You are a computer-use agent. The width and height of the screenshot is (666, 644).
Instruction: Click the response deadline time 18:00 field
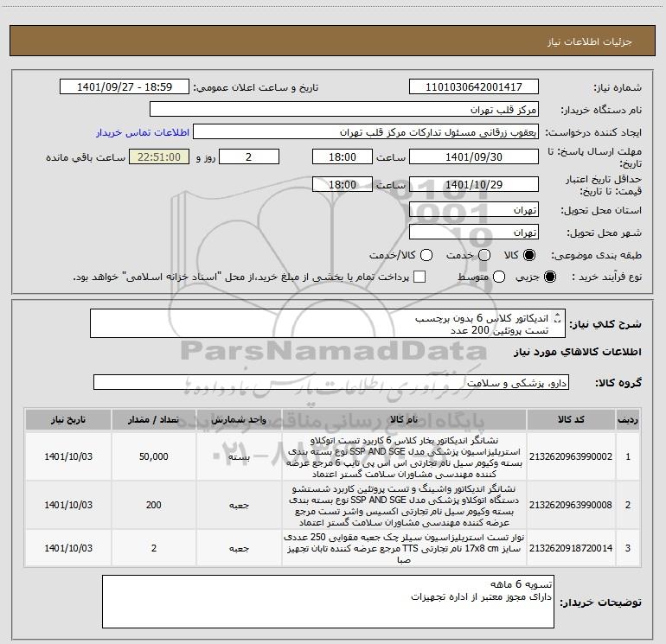click(343, 156)
